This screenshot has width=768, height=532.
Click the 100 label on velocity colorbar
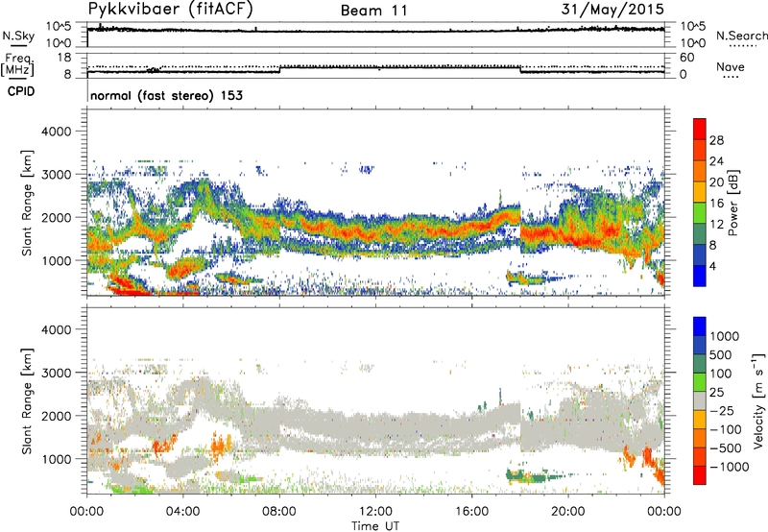pyautogui.click(x=720, y=374)
